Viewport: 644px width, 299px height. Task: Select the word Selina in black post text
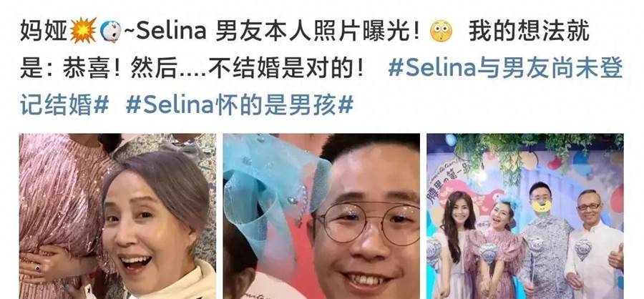pyautogui.click(x=171, y=31)
